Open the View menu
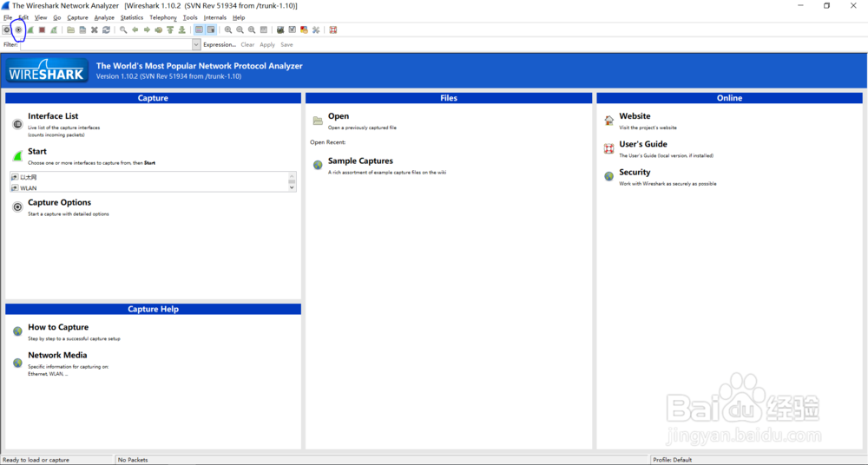 coord(41,17)
